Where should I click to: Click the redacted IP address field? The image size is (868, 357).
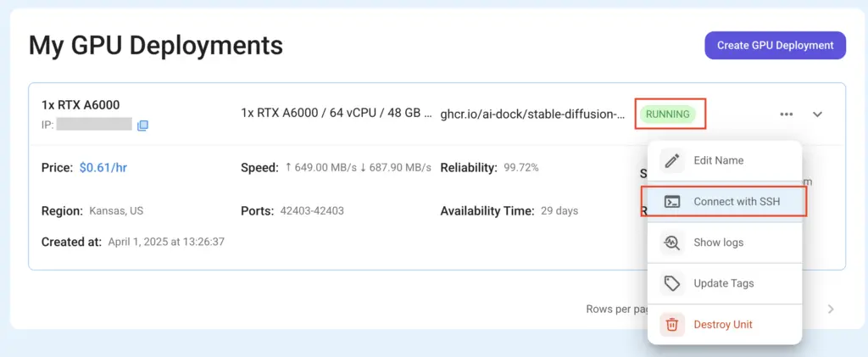pos(94,125)
